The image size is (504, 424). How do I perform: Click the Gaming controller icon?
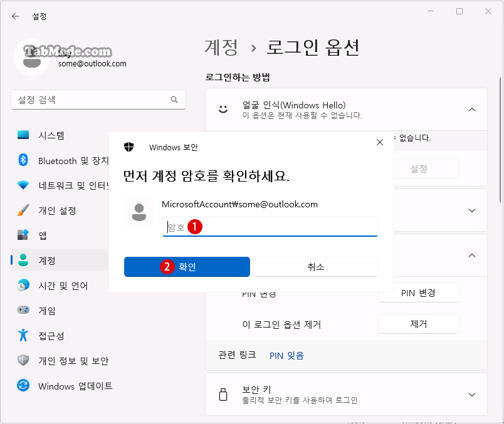tap(23, 310)
